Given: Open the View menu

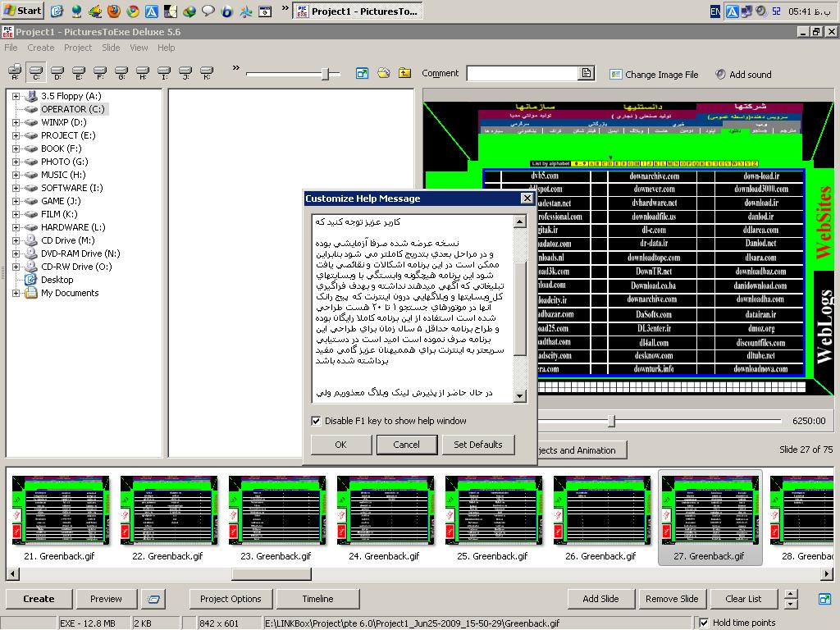Looking at the screenshot, I should (139, 48).
